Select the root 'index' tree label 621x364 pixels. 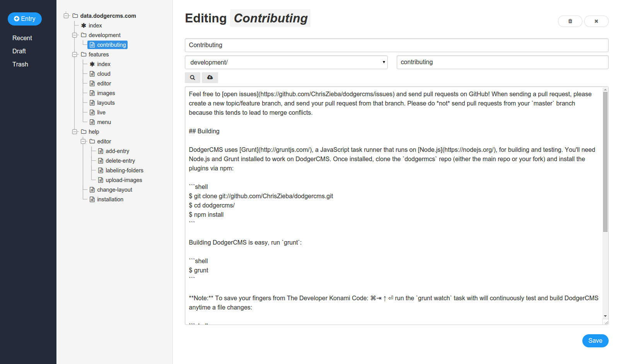(95, 26)
